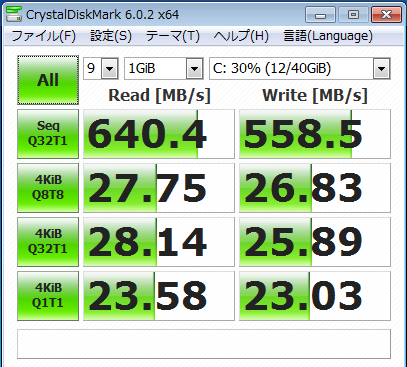Image resolution: width=407 pixels, height=367 pixels.
Task: Open the ヘルプ(H) menu
Action: click(241, 36)
